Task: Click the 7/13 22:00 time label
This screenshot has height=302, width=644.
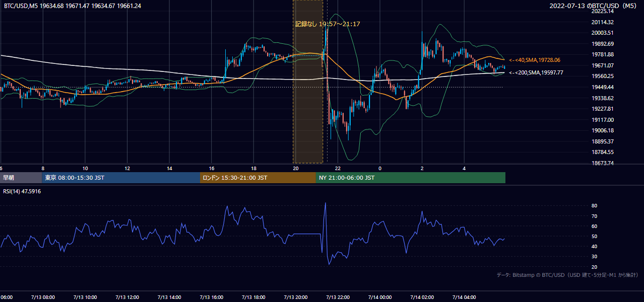Action: point(338,297)
